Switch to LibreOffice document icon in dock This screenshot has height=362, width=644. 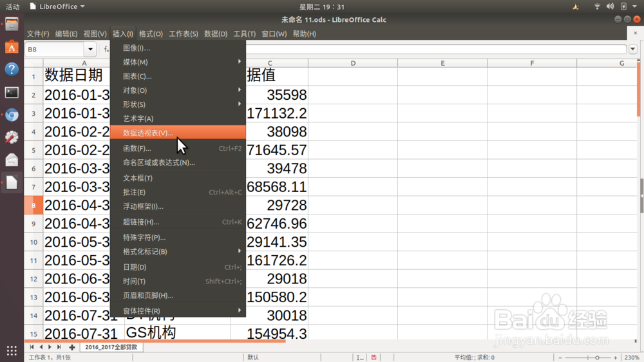click(12, 182)
